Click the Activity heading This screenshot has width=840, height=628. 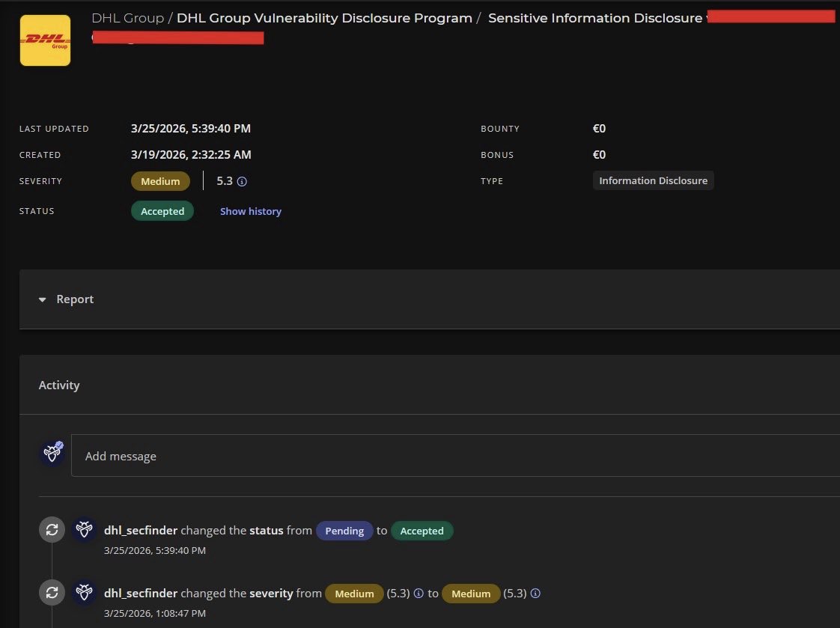click(x=59, y=385)
